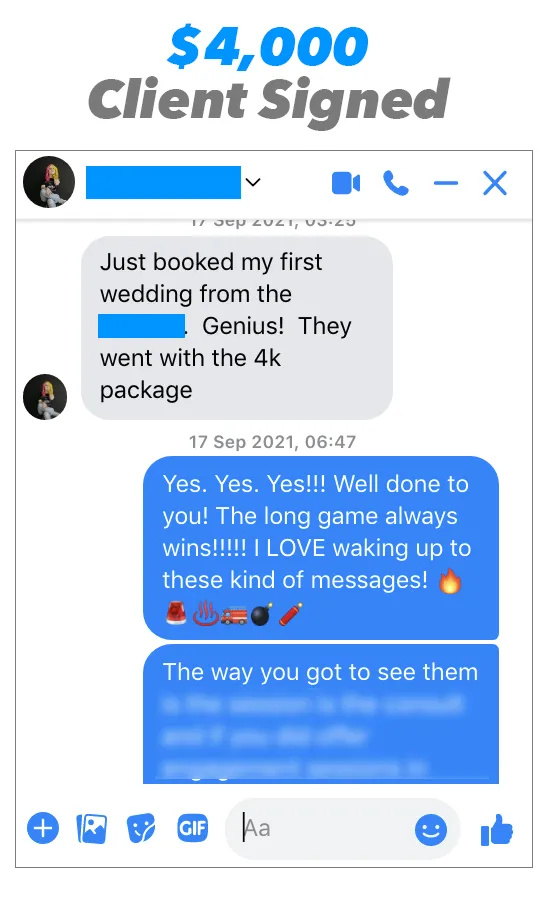Click the "$4,000 Client Signed" heading

pyautogui.click(x=269, y=73)
